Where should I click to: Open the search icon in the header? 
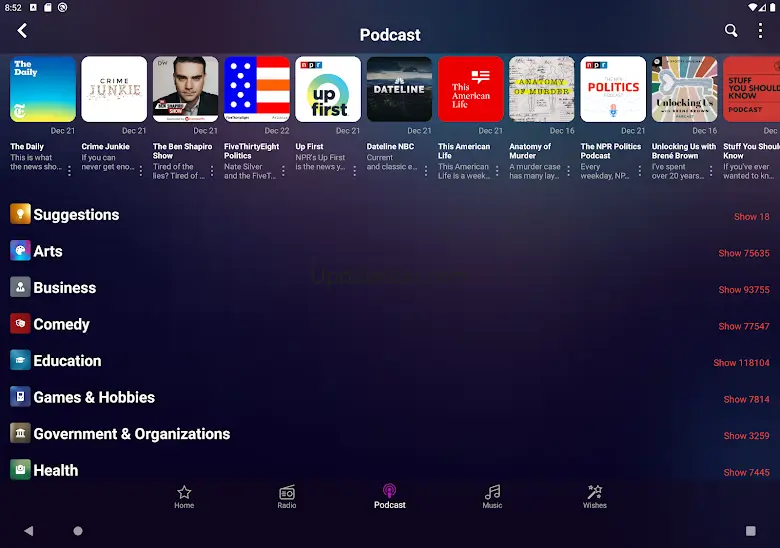[731, 31]
